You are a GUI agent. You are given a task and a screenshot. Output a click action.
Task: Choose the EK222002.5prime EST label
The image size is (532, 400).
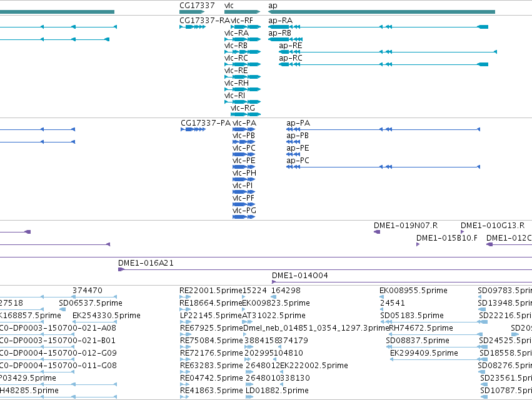point(314,366)
